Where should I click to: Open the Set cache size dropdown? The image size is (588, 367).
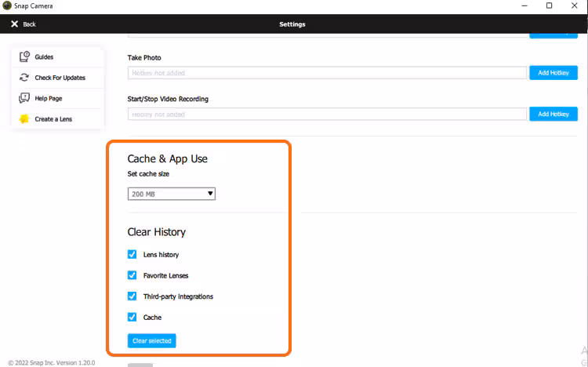(x=172, y=194)
